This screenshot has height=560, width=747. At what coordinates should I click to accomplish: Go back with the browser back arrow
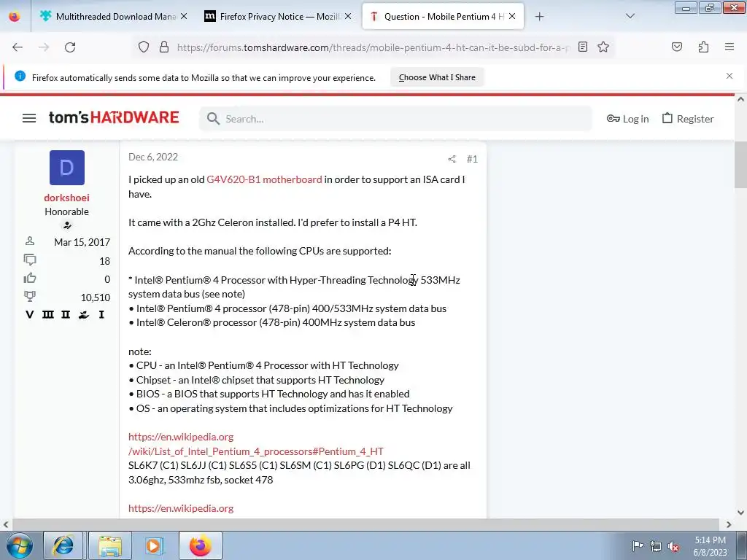click(18, 47)
